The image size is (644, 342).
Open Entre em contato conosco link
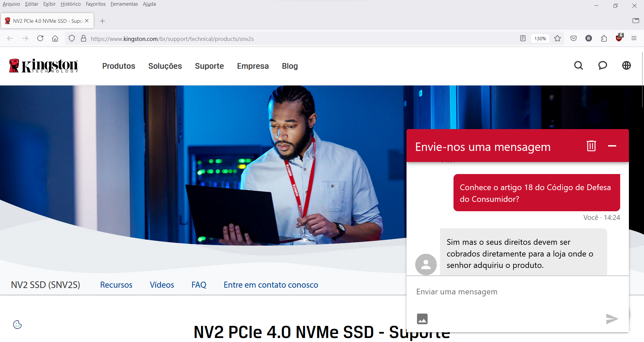click(271, 285)
